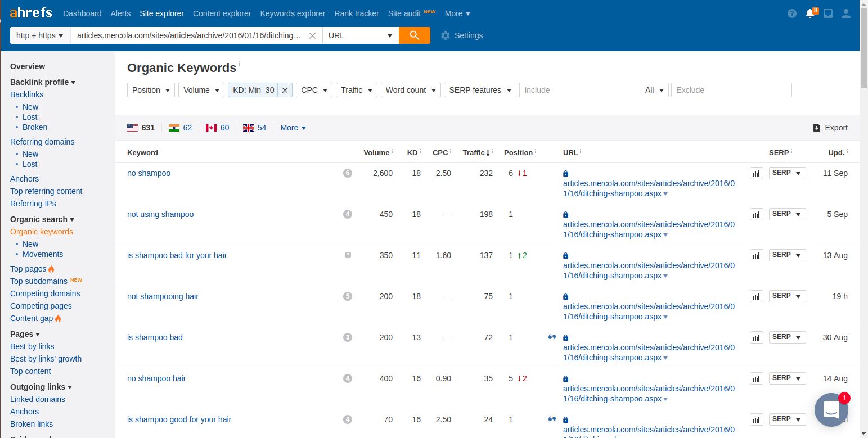Open chart icon for 'is shampoo bad' row
Screen dimensions: 868x438
pos(757,337)
